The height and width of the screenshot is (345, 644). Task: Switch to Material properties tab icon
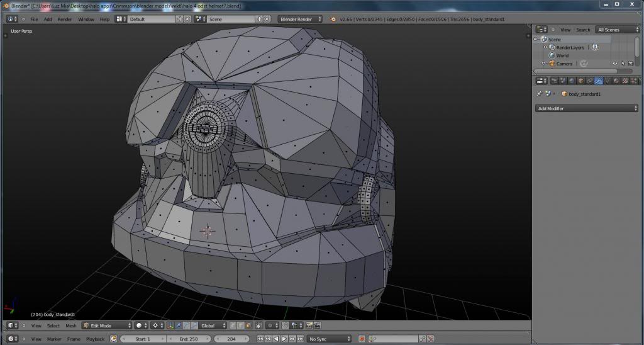coord(616,81)
